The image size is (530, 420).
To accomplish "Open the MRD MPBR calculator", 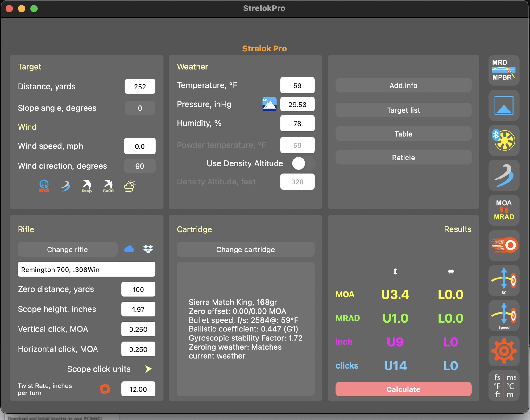I will click(504, 70).
